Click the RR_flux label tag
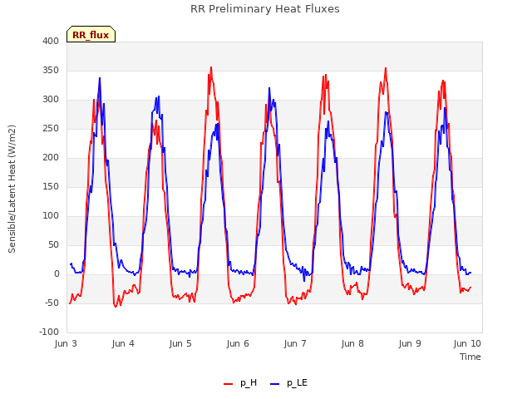Screen dimensions: 532x399 [91, 34]
